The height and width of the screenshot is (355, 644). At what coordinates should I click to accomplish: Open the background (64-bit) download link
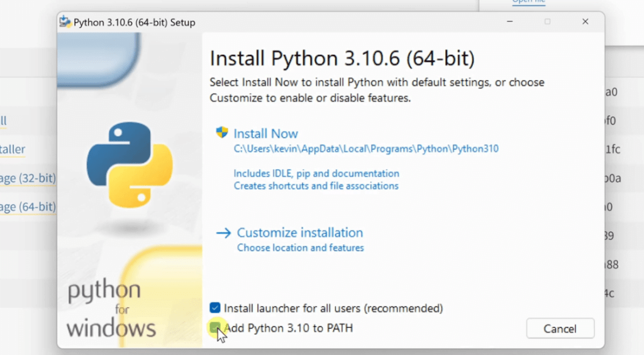click(x=28, y=206)
